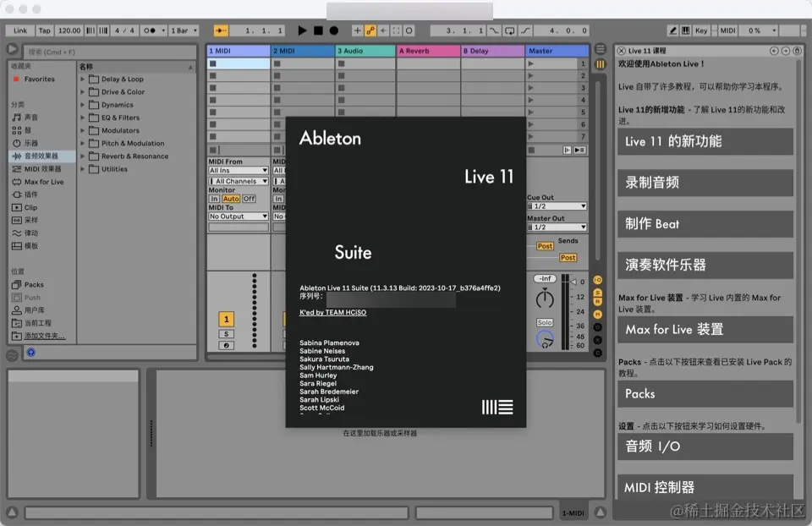The height and width of the screenshot is (526, 812).
Task: Toggle the Loop switch in transport
Action: click(x=509, y=30)
